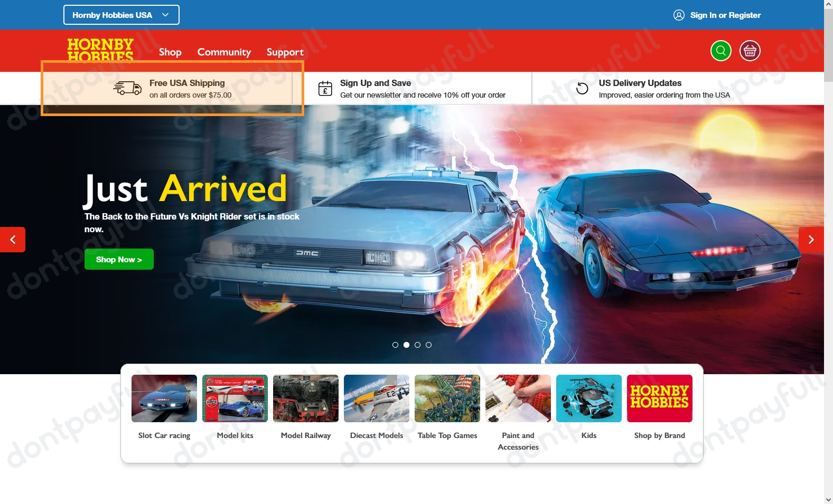Viewport: 833px width, 504px height.
Task: Click the newsletter calendar icon
Action: click(x=325, y=88)
